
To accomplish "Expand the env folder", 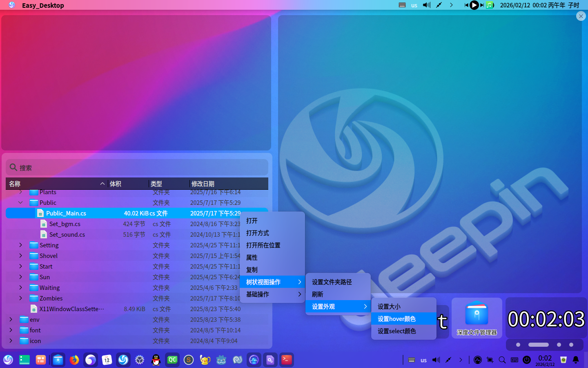I will (11, 319).
